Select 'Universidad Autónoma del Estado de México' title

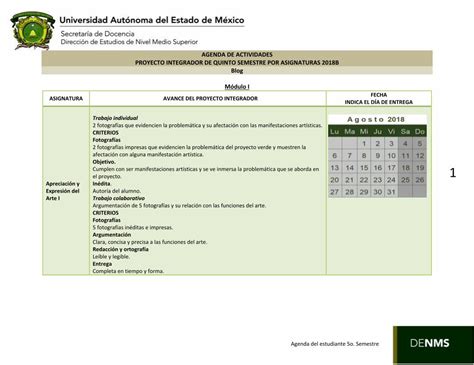(x=152, y=20)
